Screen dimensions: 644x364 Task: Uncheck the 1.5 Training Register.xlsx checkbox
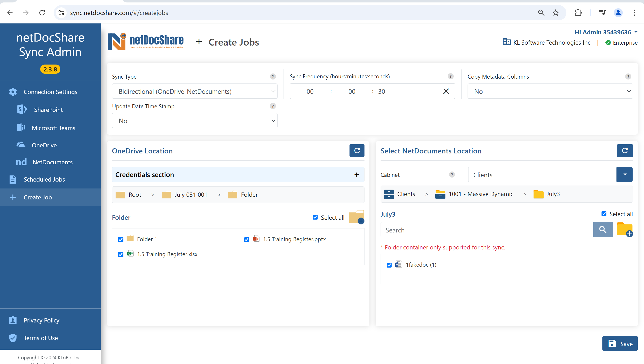click(x=121, y=255)
